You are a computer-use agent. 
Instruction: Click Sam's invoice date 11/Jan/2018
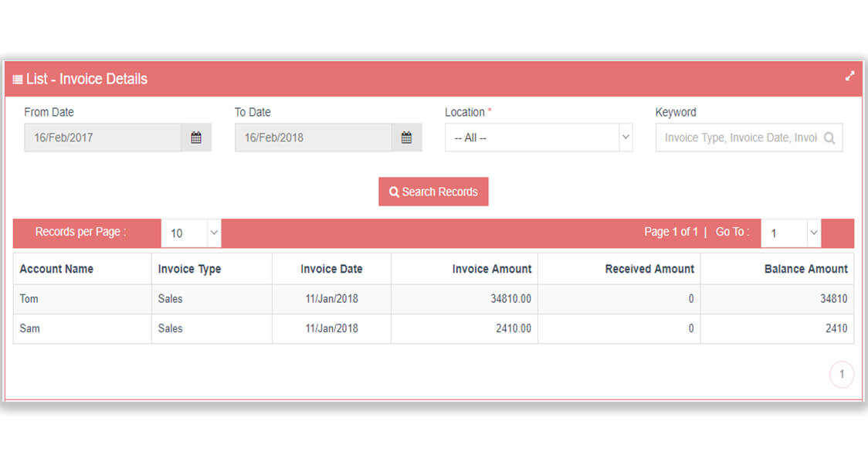(331, 328)
